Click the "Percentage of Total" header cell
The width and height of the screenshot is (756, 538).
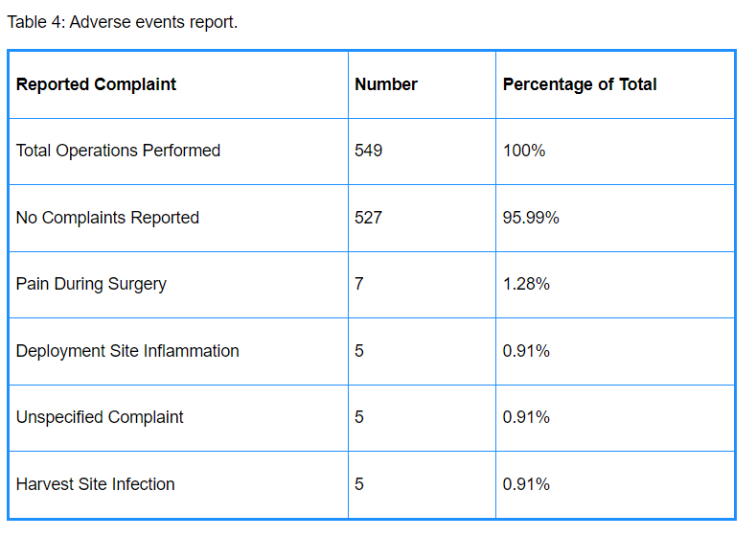(580, 84)
